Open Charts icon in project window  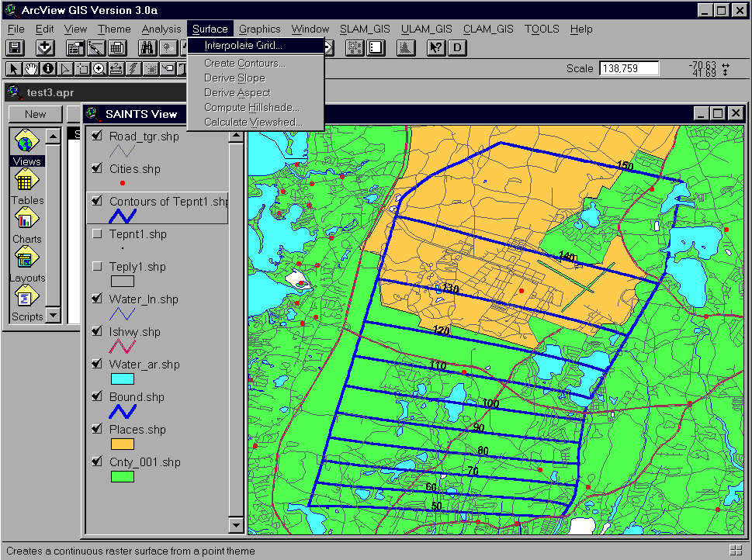point(26,220)
